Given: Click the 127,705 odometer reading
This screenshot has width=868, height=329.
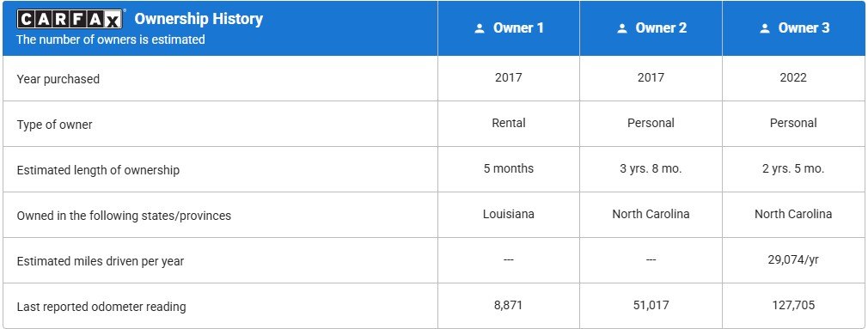Looking at the screenshot, I should [793, 305].
